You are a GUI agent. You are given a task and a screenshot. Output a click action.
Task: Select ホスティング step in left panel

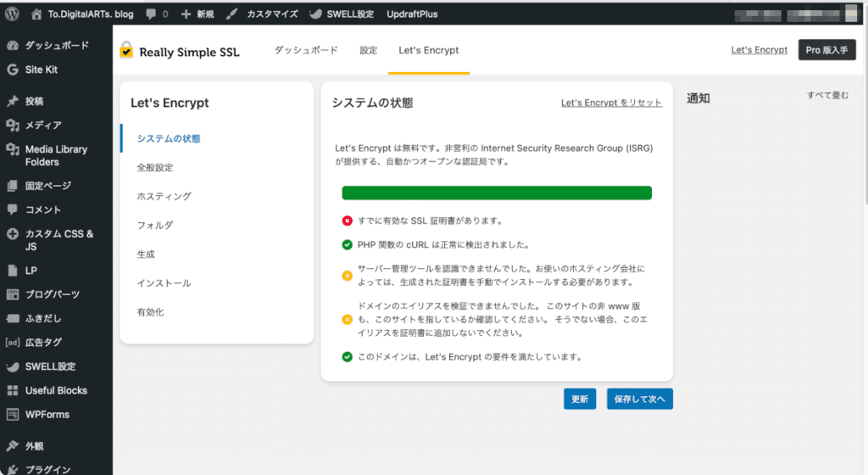164,196
